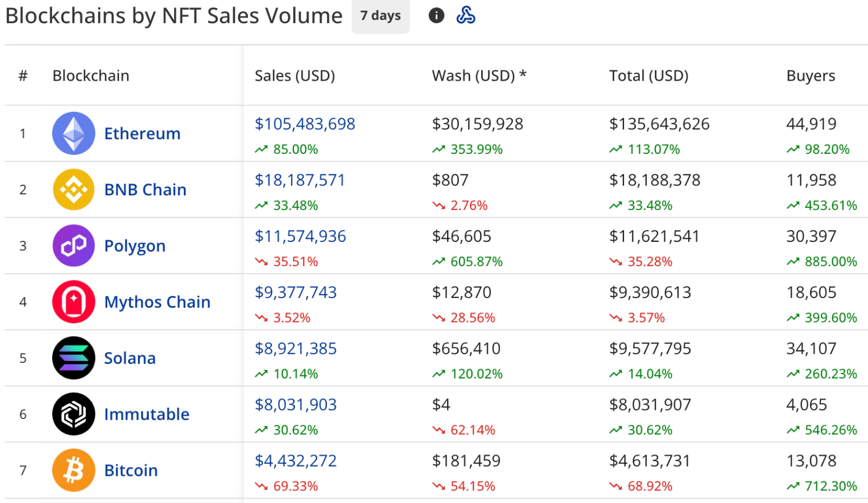Click Polygon total $11,621,541
This screenshot has height=503, width=868.
pyautogui.click(x=655, y=236)
